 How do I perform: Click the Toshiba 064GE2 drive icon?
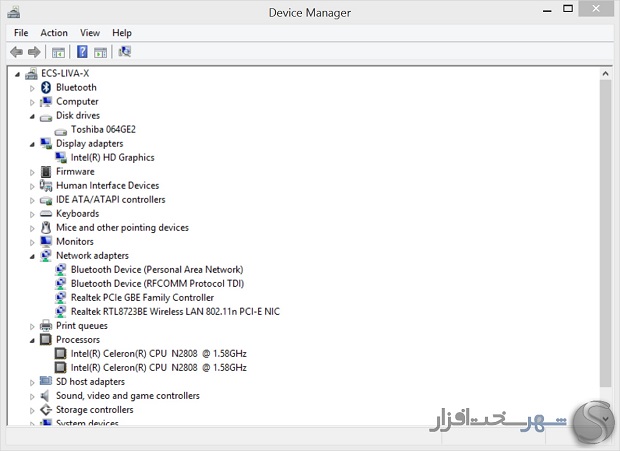click(60, 132)
